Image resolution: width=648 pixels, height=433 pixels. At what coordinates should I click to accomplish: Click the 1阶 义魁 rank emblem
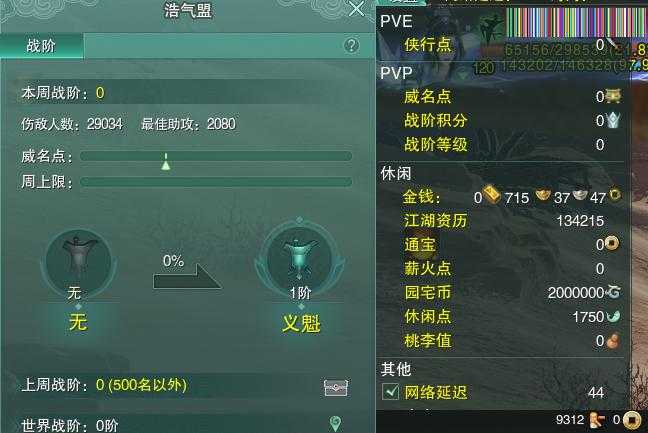(x=300, y=259)
